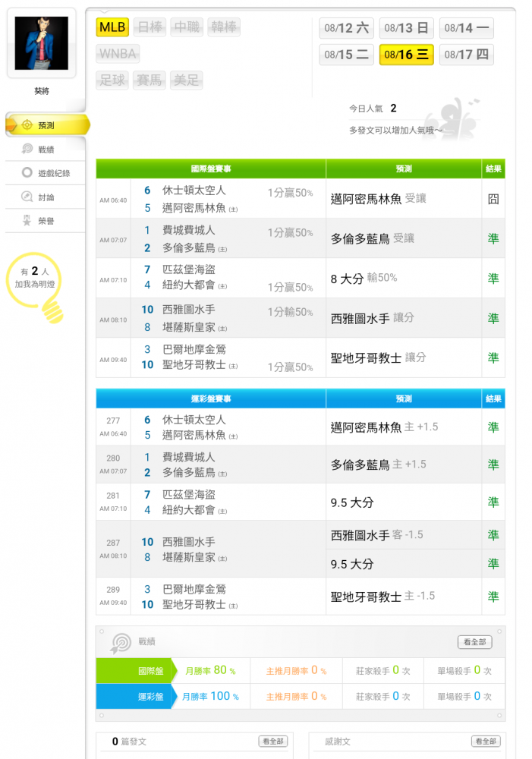Open the 遊戲紀錄 sidebar menu item

45,173
